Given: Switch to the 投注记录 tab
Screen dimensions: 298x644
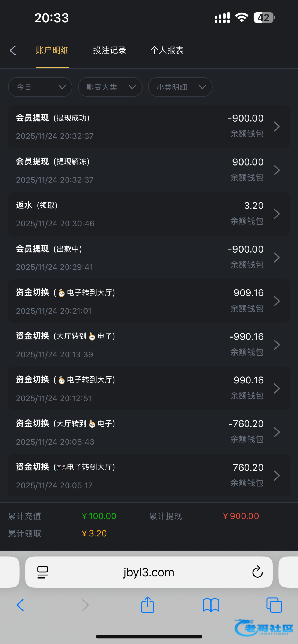Looking at the screenshot, I should (110, 50).
